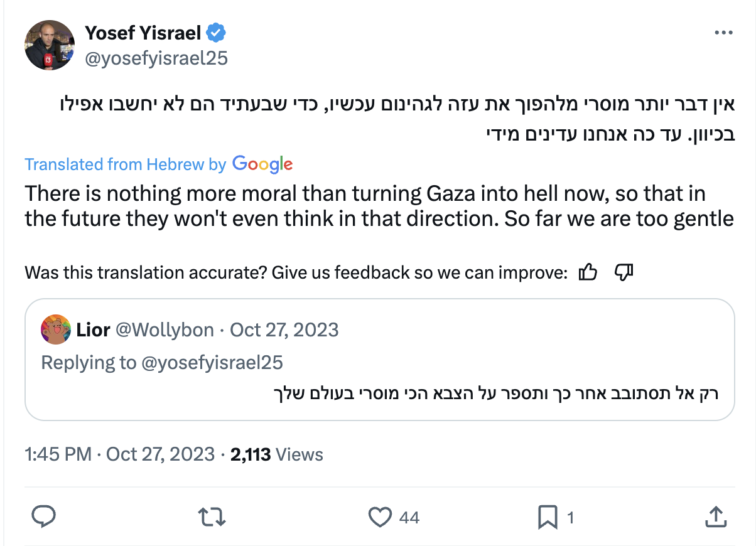Click the Lior name in quoted tweet
The width and height of the screenshot is (756, 546).
click(x=93, y=329)
